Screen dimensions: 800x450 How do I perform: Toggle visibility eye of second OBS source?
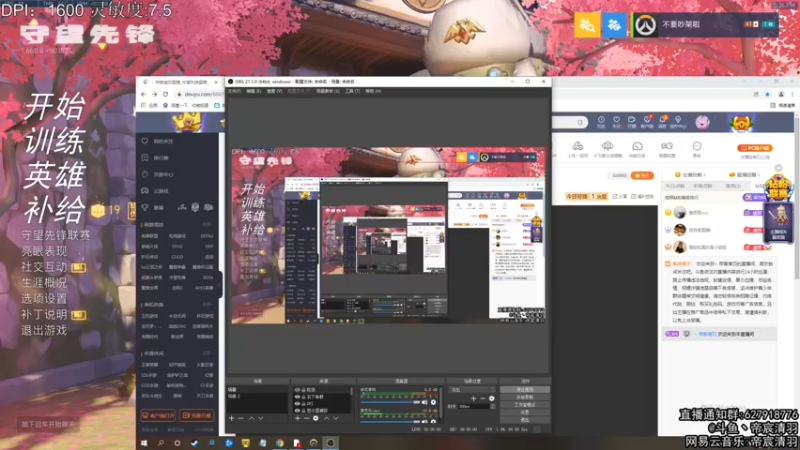pos(297,396)
